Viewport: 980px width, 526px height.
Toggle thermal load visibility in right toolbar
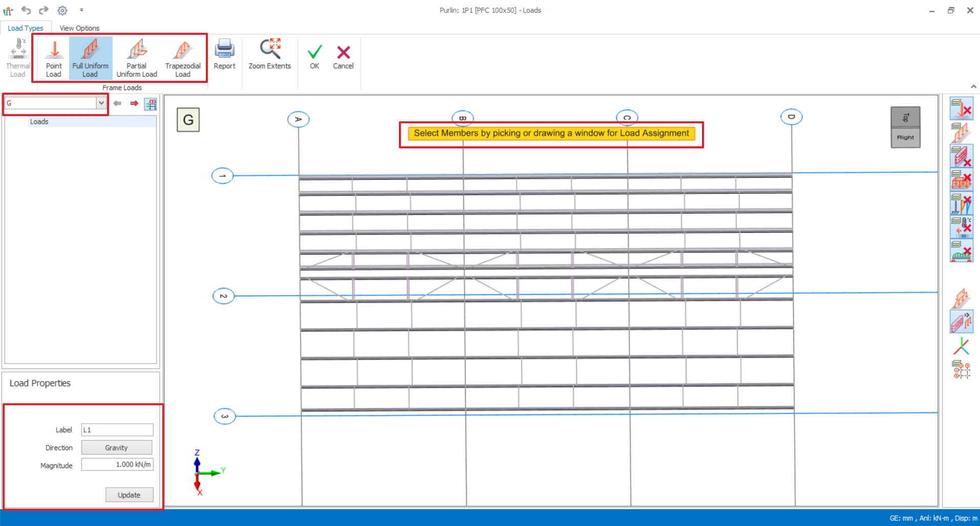[x=961, y=227]
